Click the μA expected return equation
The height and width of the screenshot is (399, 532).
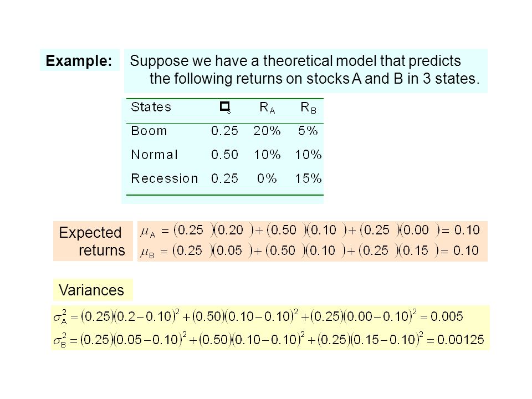310,231
